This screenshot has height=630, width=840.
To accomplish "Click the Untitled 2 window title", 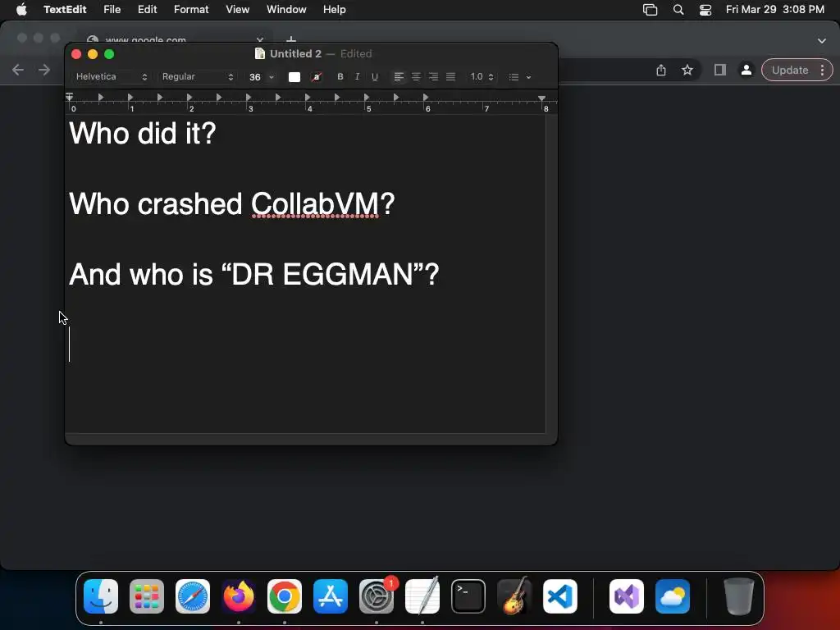I will [295, 53].
